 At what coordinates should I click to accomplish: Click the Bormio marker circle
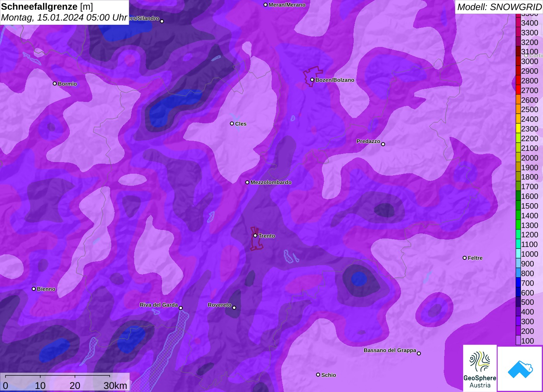tap(55, 83)
